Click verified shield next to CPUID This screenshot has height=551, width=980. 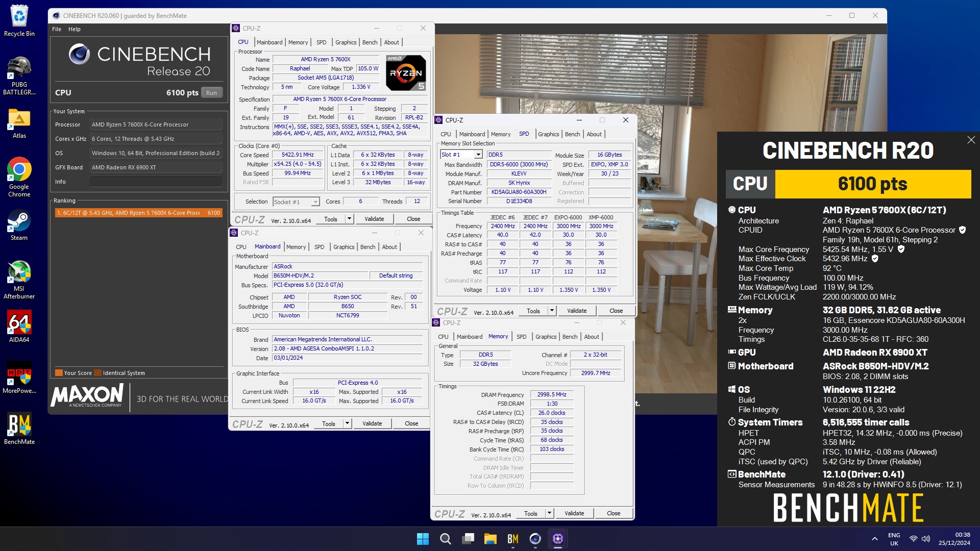click(x=962, y=230)
